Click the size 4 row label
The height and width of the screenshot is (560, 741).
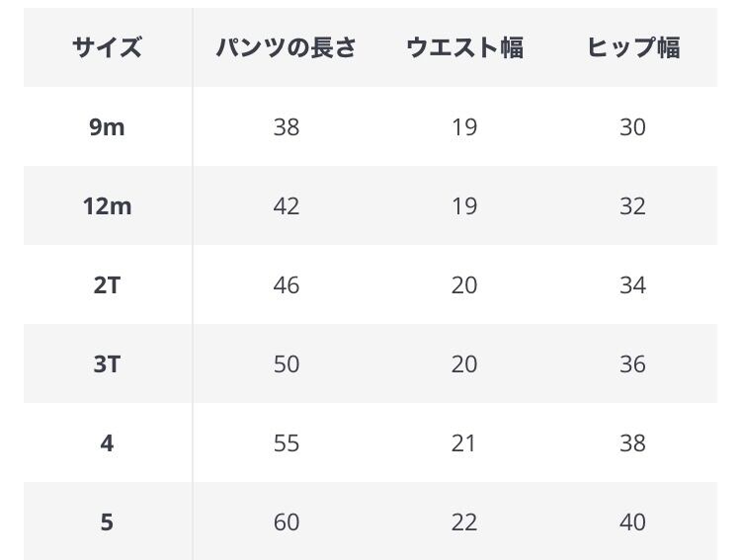(107, 443)
